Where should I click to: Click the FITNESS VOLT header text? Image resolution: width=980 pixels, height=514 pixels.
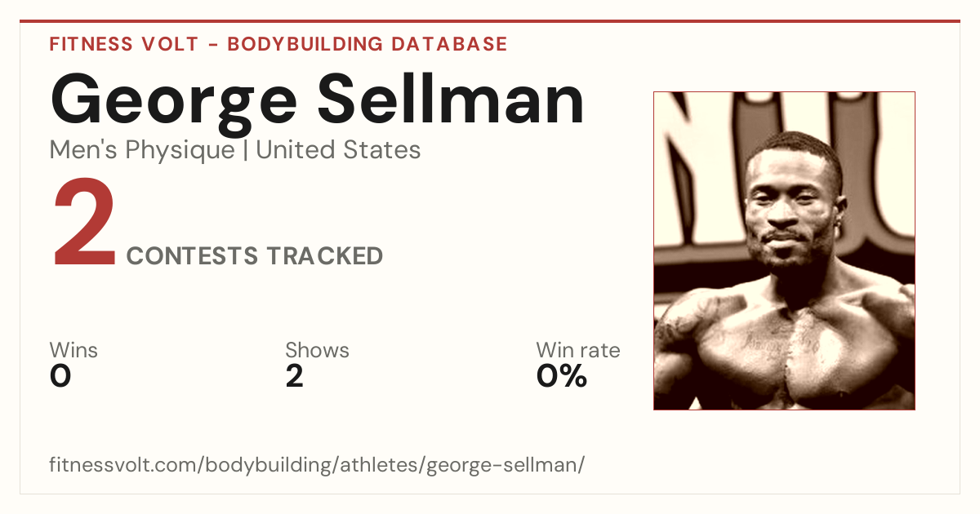point(124,44)
